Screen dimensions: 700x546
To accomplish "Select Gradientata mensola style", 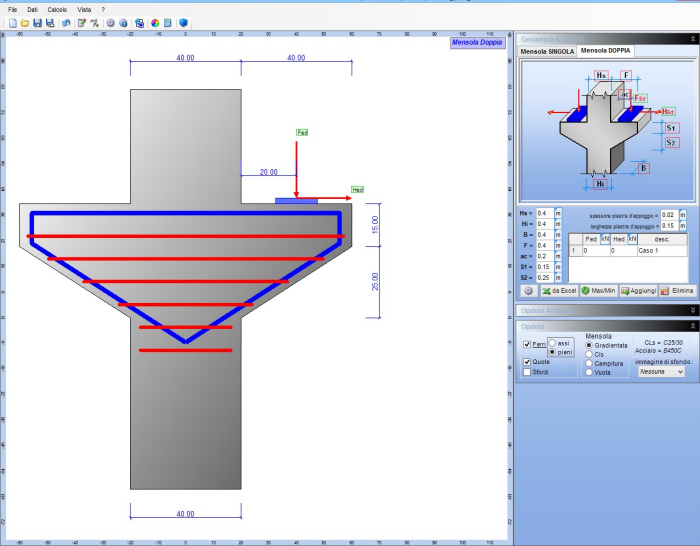I will pos(589,345).
